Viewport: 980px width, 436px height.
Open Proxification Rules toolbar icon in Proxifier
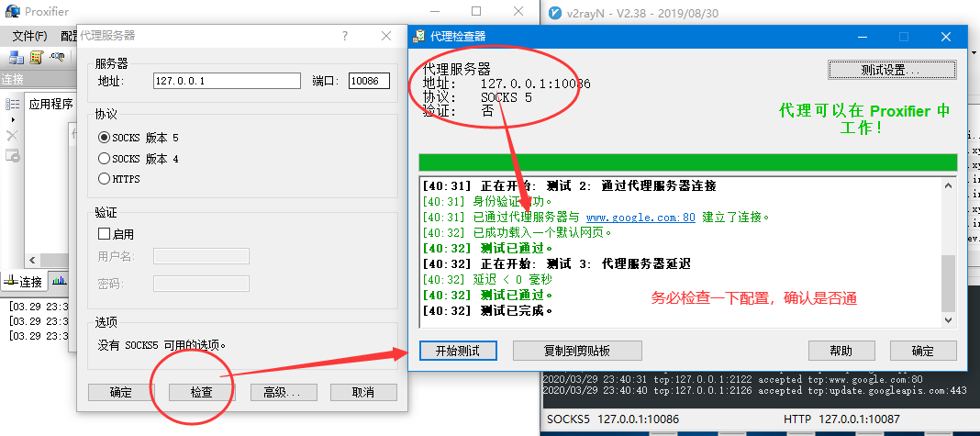(37, 58)
